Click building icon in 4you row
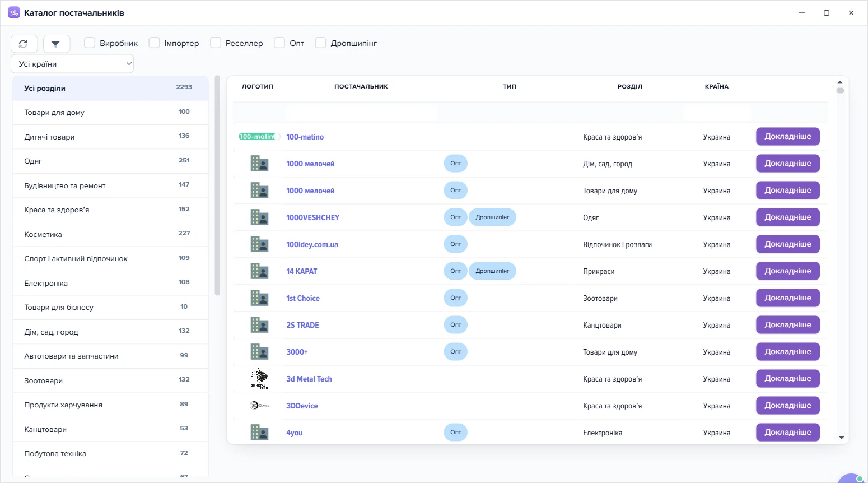 [259, 433]
